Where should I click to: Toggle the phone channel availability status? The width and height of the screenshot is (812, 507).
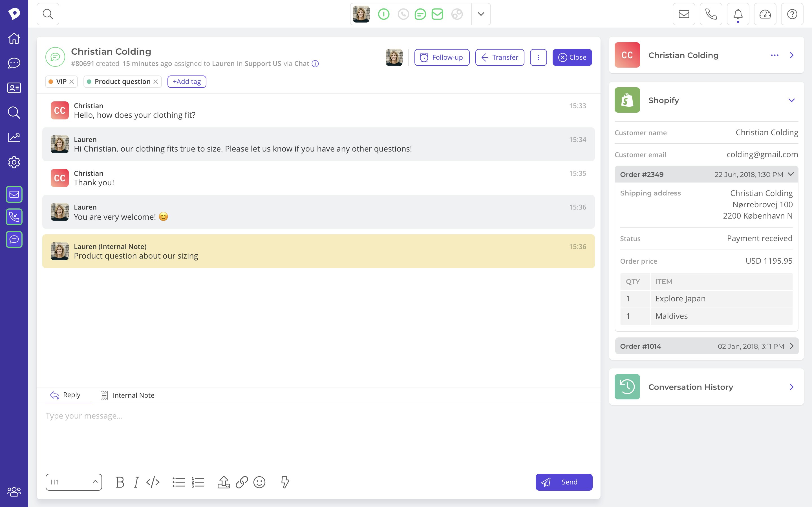coord(403,14)
